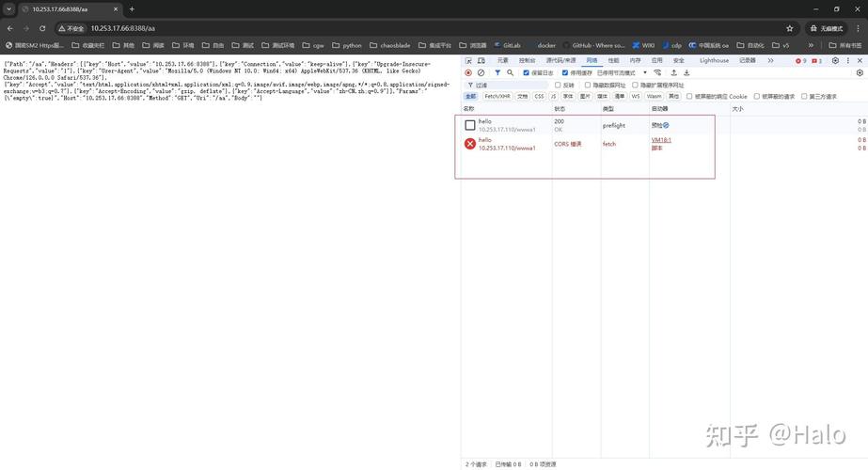Click the network filter text field
The height and width of the screenshot is (470, 868).
(507, 85)
